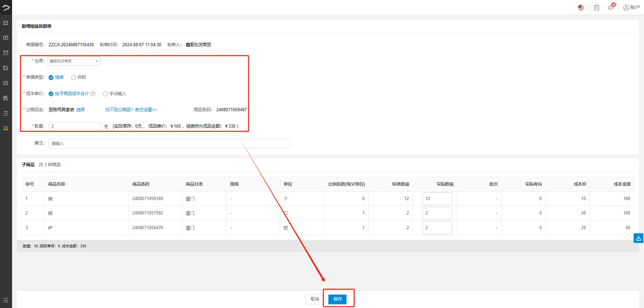Click 找不到父商品?前往设置 link
This screenshot has width=644, height=308.
coord(131,110)
